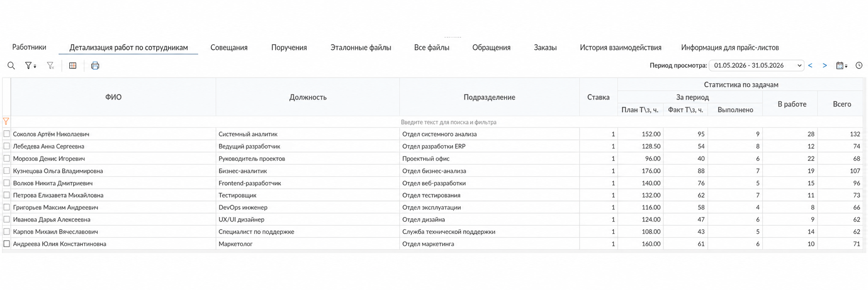This screenshot has height=290, width=868.
Task: Click the search and filter text field
Action: (x=436, y=122)
